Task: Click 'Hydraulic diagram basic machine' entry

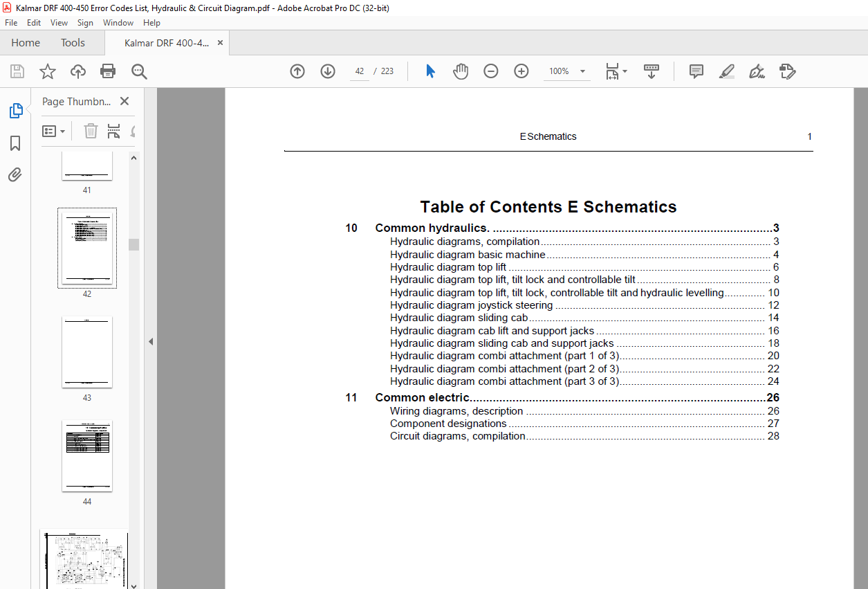Action: pyautogui.click(x=584, y=255)
